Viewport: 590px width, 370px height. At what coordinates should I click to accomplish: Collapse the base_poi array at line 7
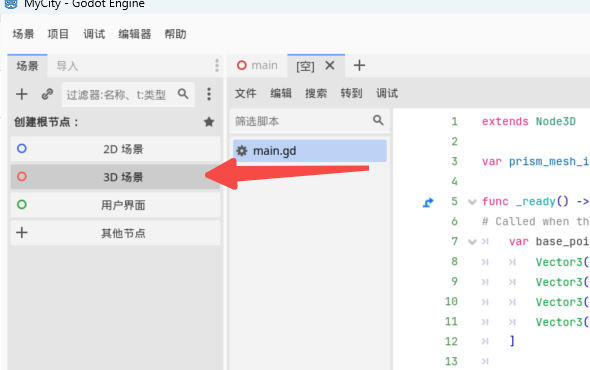[472, 242]
